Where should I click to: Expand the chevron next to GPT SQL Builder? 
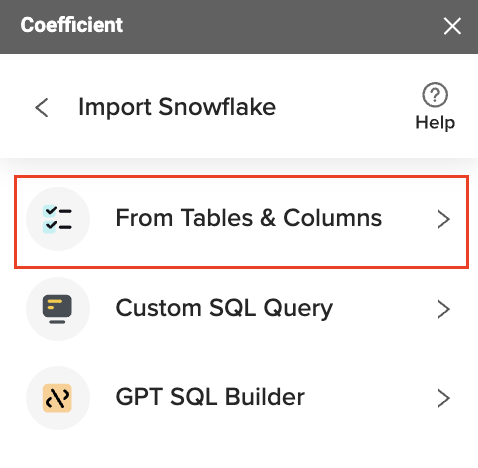point(444,398)
